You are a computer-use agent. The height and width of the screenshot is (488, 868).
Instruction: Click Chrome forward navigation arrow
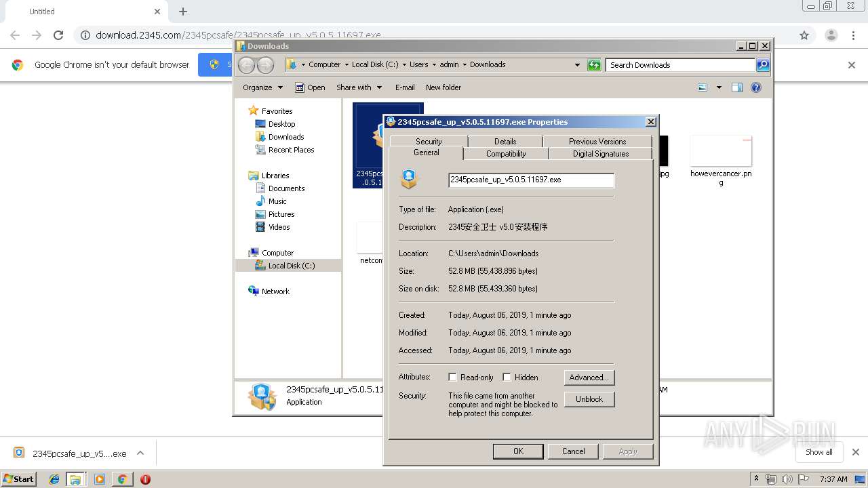pyautogui.click(x=37, y=35)
